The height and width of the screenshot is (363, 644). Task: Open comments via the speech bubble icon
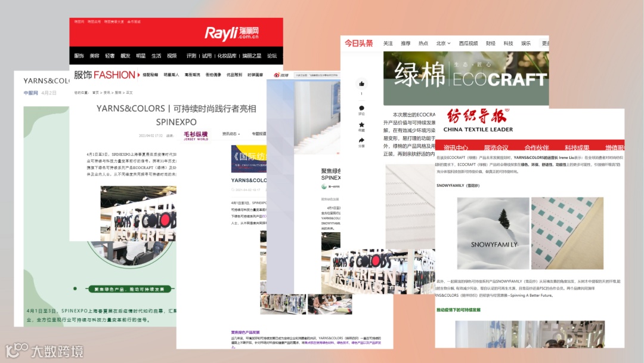click(361, 108)
